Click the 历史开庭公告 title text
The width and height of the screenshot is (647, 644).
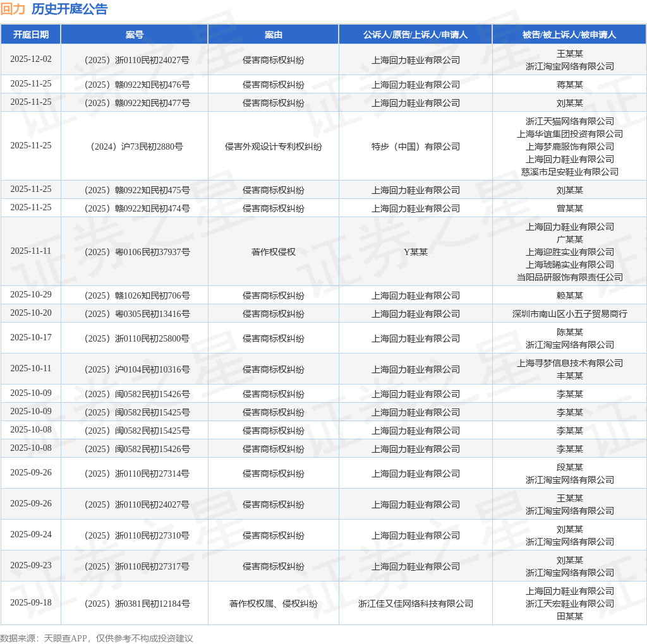pos(70,9)
